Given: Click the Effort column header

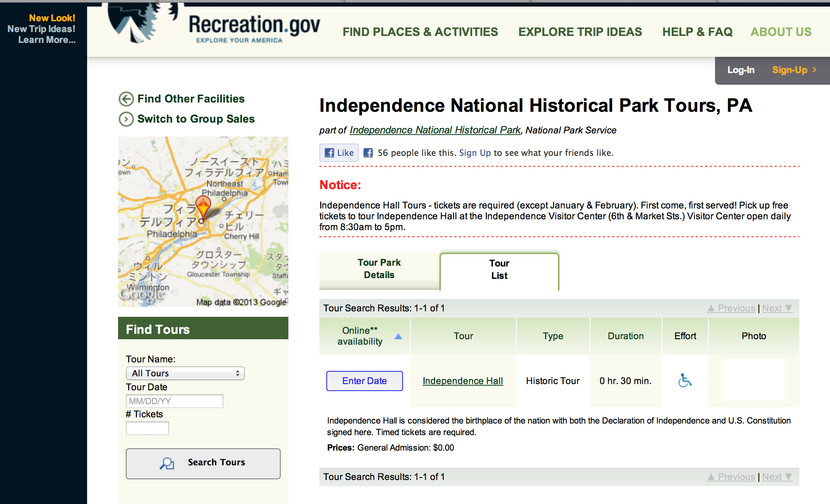Looking at the screenshot, I should 685,336.
